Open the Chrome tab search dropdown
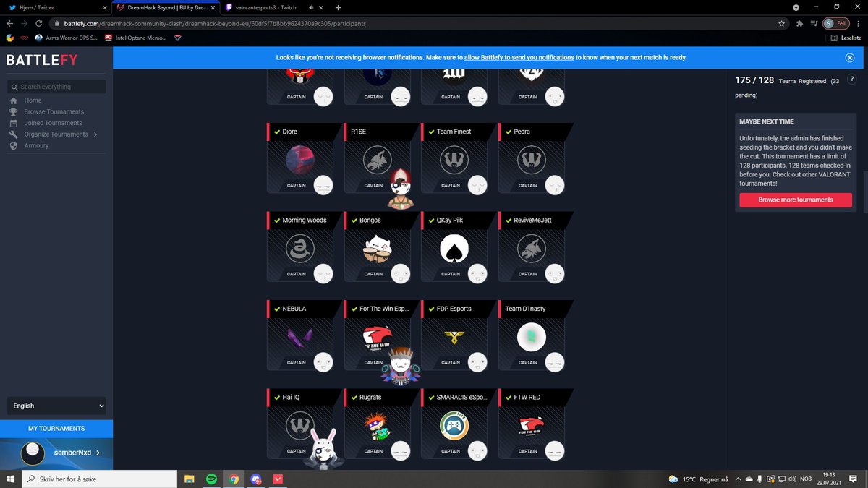868x488 pixels. click(x=796, y=7)
